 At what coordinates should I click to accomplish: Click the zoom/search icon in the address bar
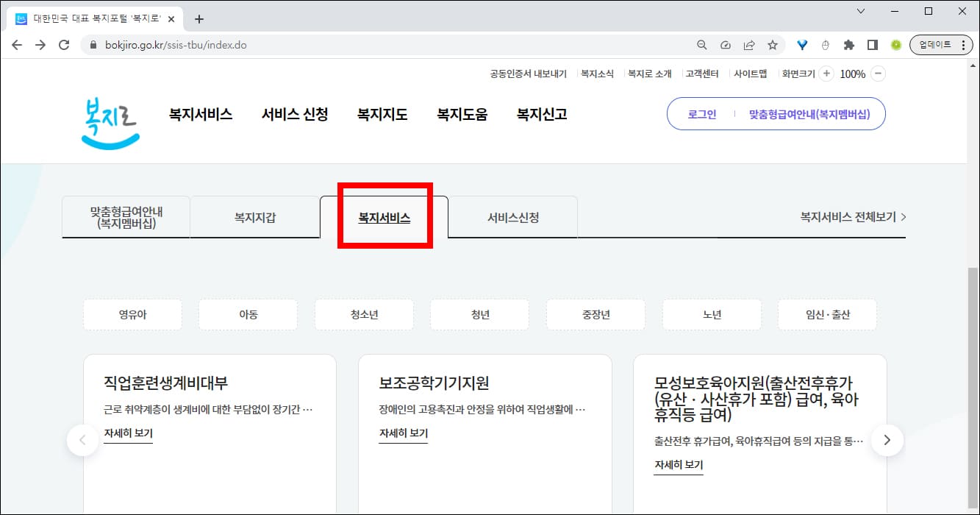tap(701, 44)
